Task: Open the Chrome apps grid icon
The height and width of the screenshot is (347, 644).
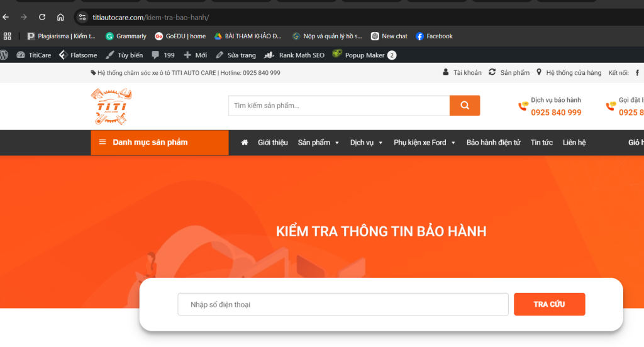Action: pos(8,36)
